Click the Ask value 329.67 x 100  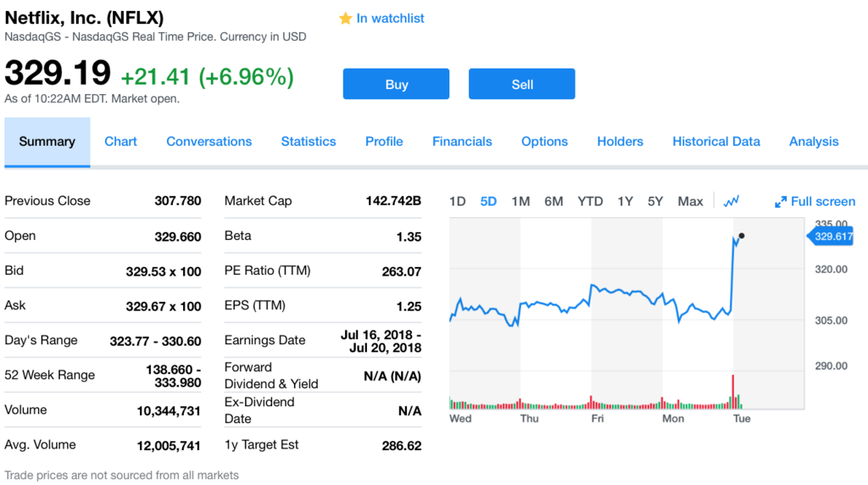pyautogui.click(x=164, y=306)
